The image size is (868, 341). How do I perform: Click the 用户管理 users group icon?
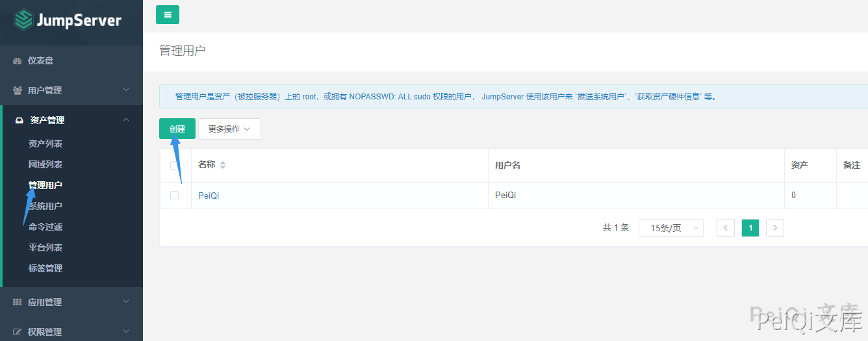click(x=18, y=90)
